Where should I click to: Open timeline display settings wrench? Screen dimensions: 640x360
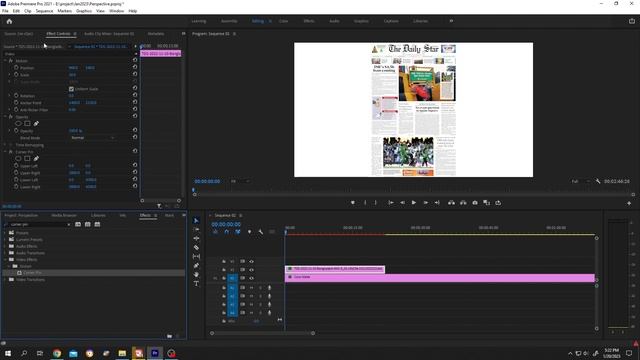260,232
